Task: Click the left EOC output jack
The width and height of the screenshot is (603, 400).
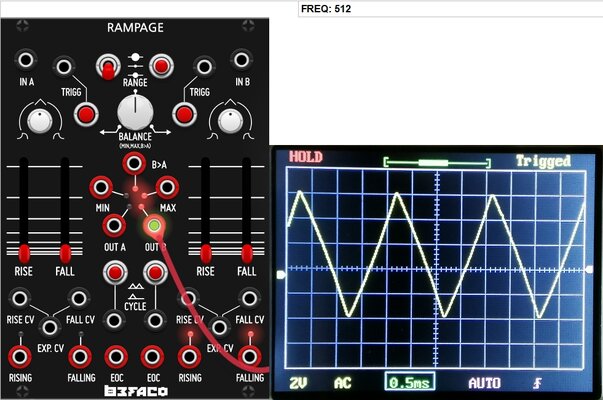Action: (x=116, y=357)
